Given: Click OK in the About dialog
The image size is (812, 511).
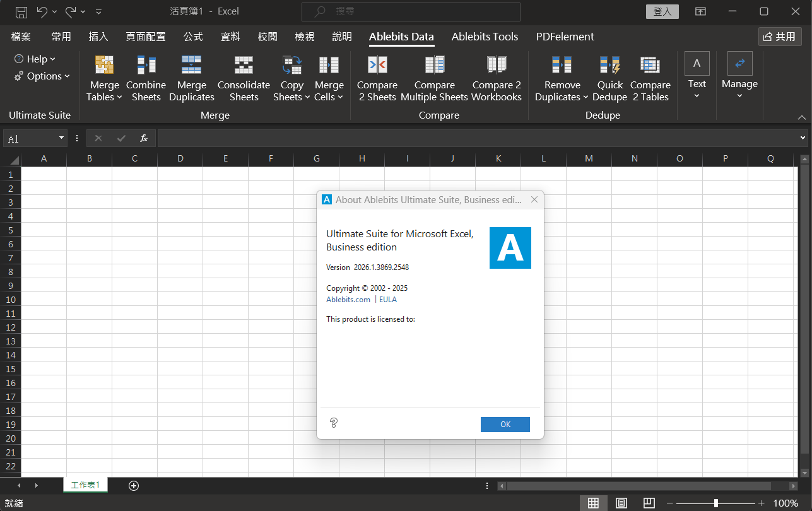Looking at the screenshot, I should tap(505, 425).
